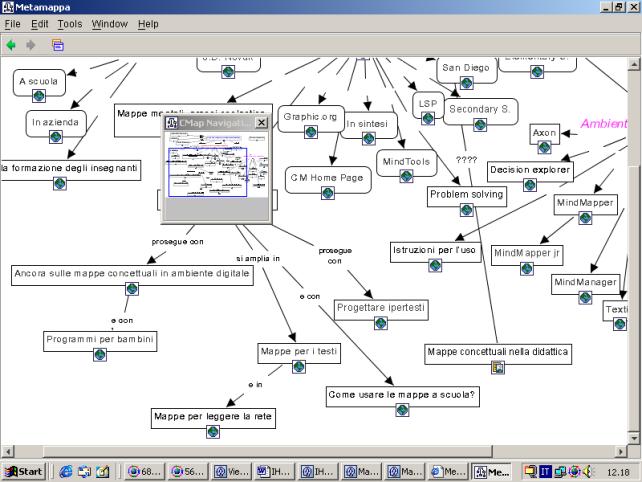Select the Decision explorer concept node
This screenshot has width=642, height=482.
[x=530, y=171]
